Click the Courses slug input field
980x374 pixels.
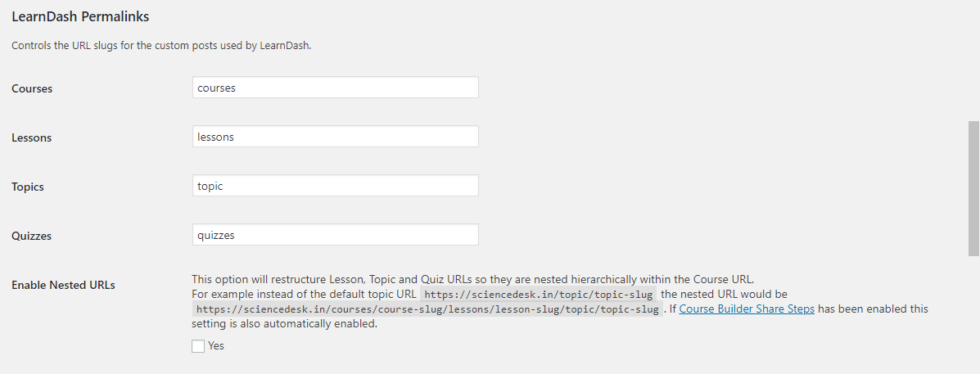[335, 88]
